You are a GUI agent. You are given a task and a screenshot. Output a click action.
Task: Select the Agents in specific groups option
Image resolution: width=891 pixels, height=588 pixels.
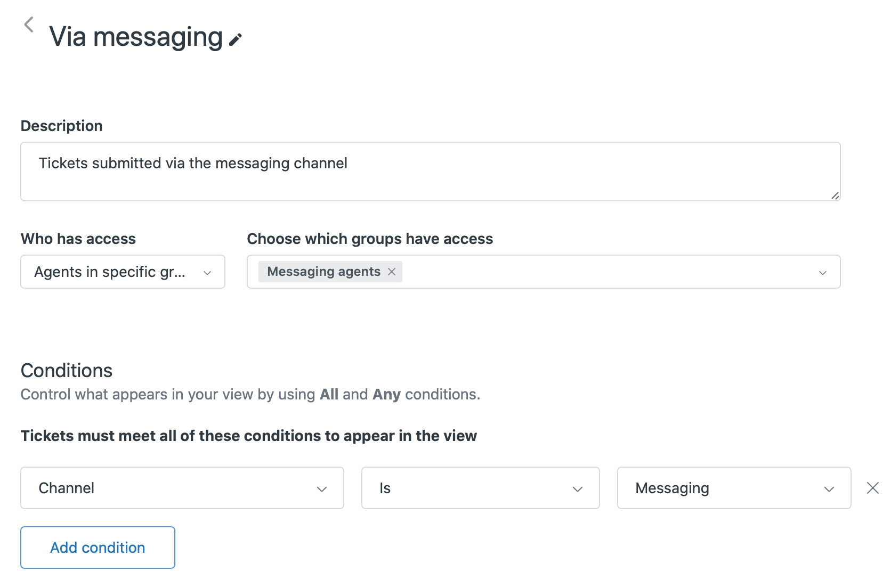point(110,272)
